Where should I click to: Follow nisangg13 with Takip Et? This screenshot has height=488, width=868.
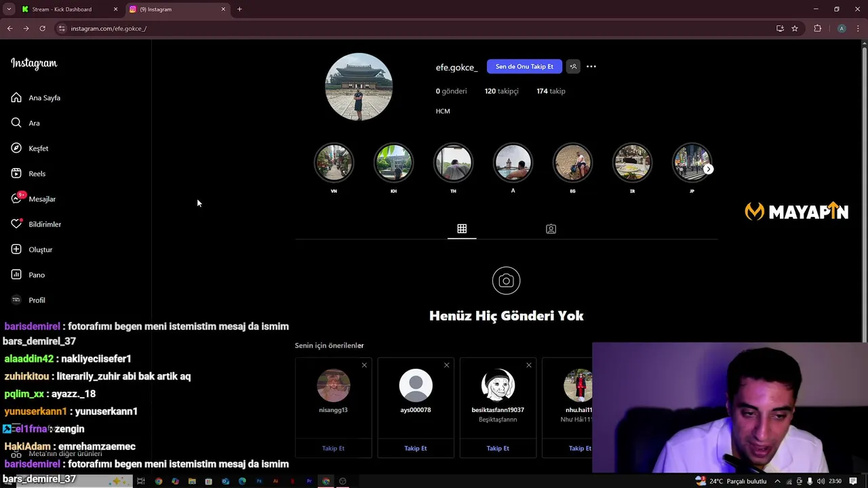(334, 448)
